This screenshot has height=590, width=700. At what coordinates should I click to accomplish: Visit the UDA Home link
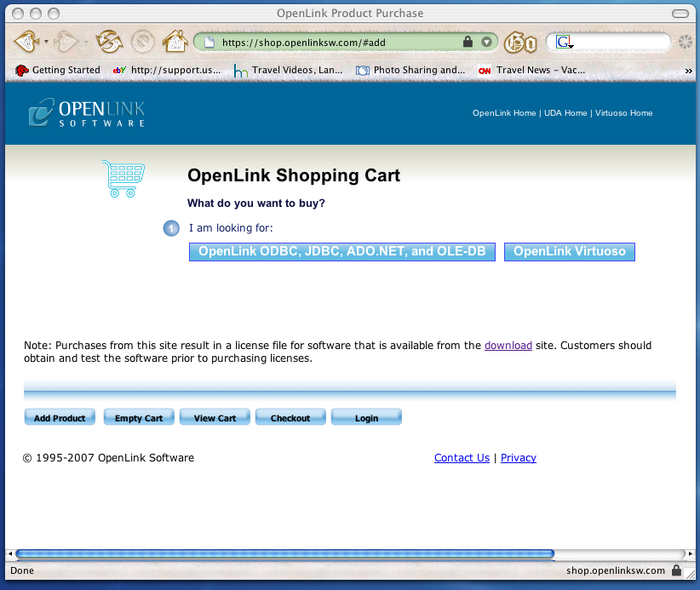click(565, 113)
